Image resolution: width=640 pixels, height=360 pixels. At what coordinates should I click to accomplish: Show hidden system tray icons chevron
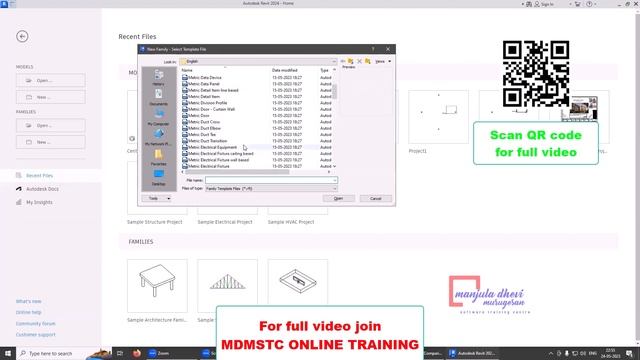pos(551,353)
